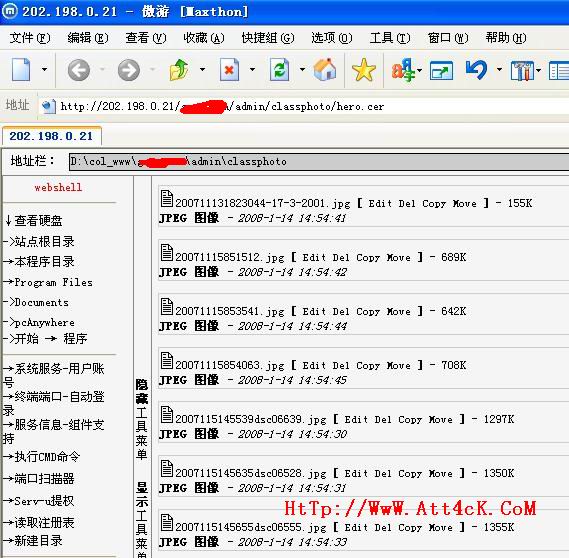Click the page icon in address bar
The width and height of the screenshot is (569, 558).
(48, 106)
